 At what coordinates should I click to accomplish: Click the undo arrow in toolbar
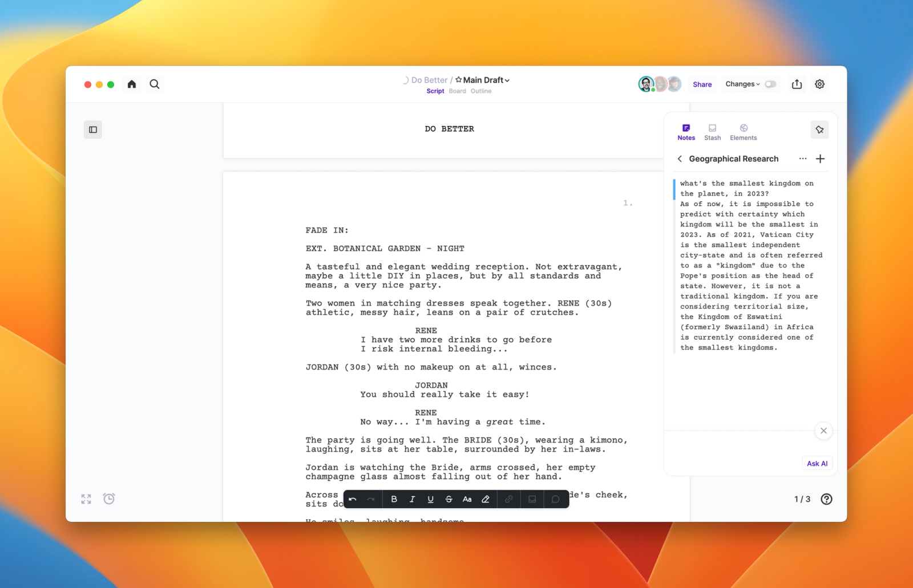pyautogui.click(x=353, y=499)
